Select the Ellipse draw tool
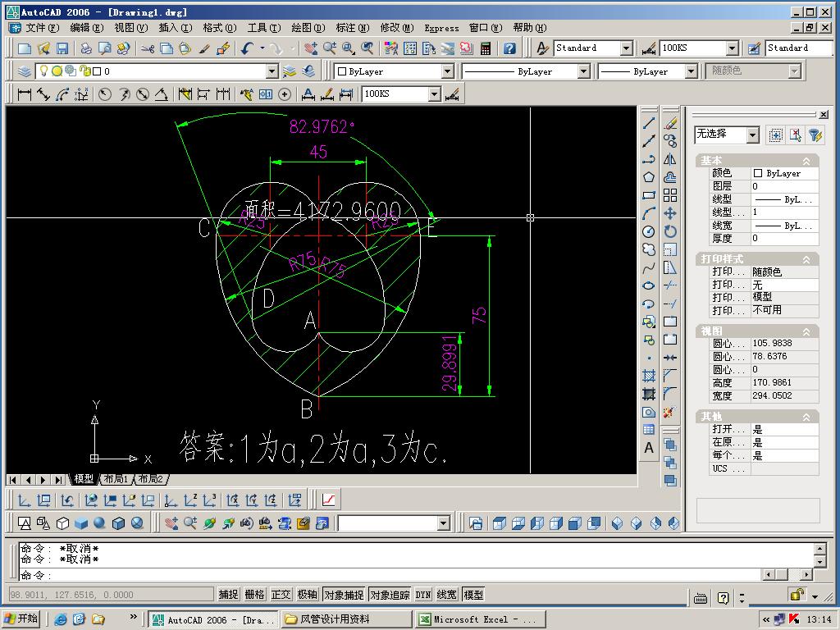Image resolution: width=840 pixels, height=630 pixels. click(649, 285)
